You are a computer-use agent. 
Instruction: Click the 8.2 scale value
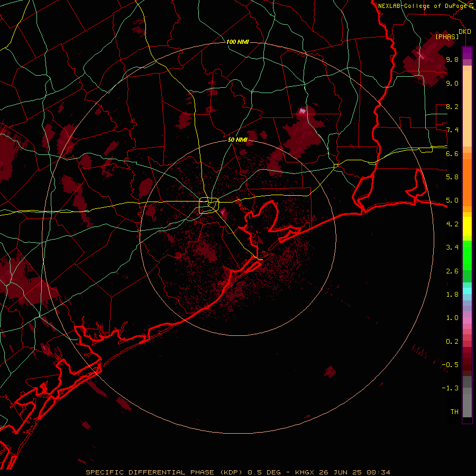[452, 106]
